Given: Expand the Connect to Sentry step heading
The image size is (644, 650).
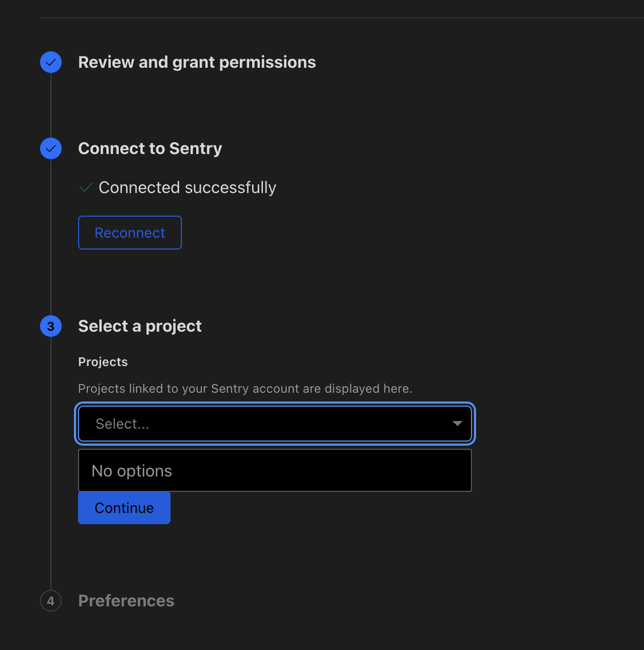Looking at the screenshot, I should point(150,148).
